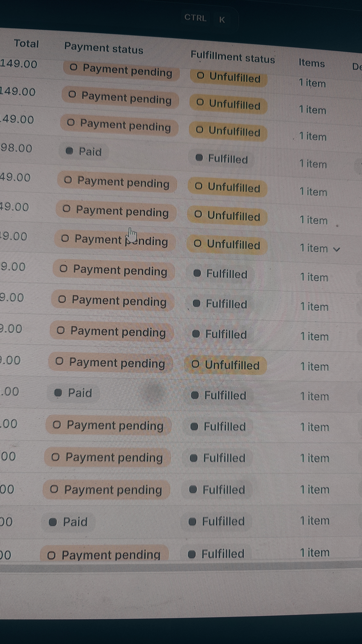Click the hollow circle icon in the top Payment pending badge
362x644 pixels.
(x=73, y=67)
